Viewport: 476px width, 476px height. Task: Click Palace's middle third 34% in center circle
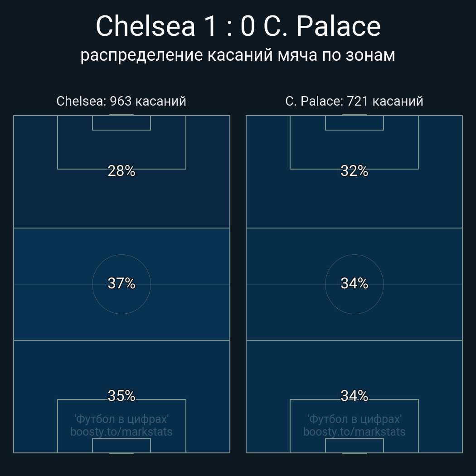click(x=354, y=283)
